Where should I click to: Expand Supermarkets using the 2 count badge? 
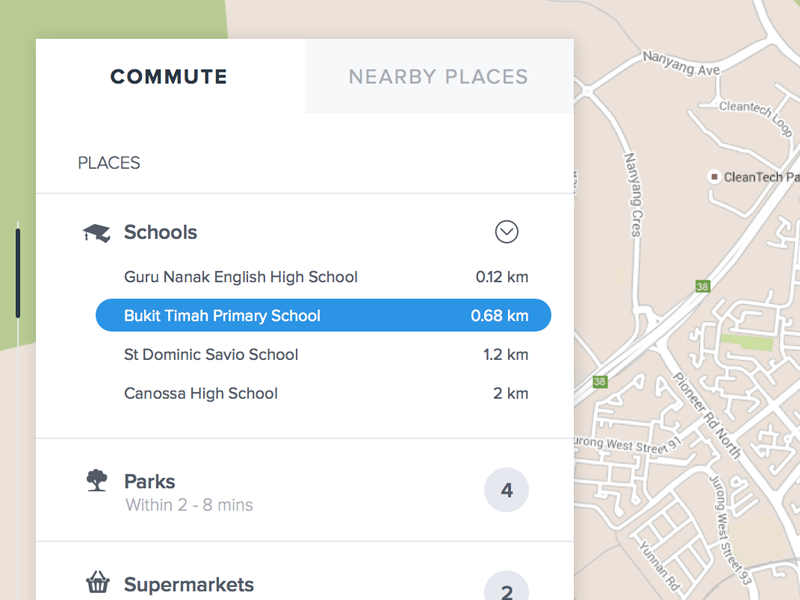click(x=506, y=590)
